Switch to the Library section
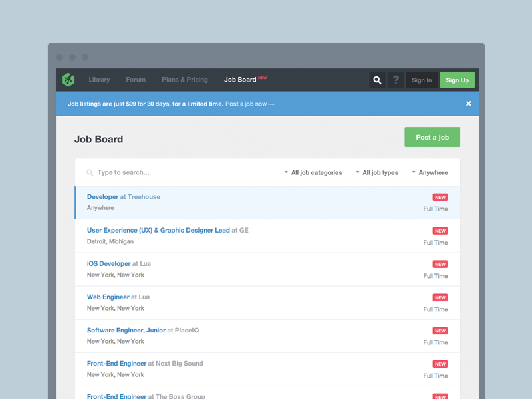 pos(99,80)
